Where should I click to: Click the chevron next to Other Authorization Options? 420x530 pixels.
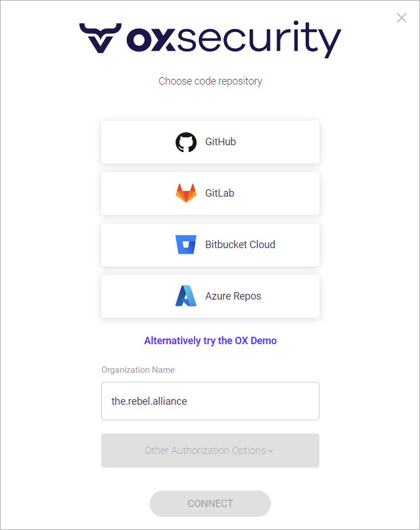(x=271, y=451)
